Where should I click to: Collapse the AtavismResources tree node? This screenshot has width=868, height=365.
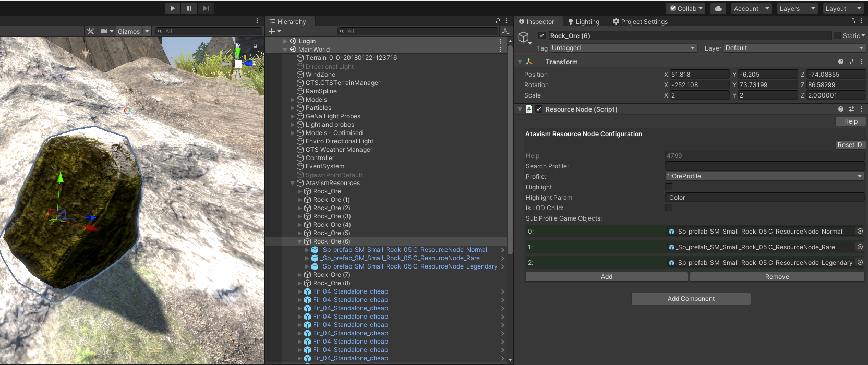pyautogui.click(x=292, y=183)
